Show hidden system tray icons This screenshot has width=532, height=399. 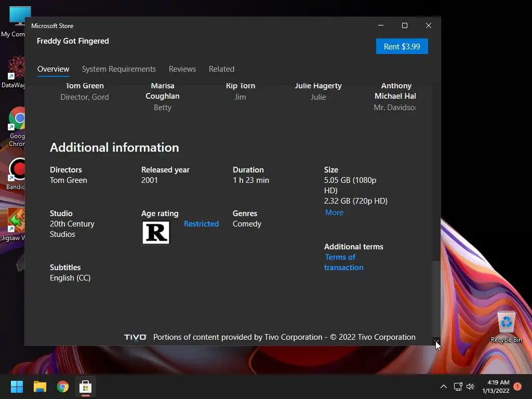coord(444,387)
